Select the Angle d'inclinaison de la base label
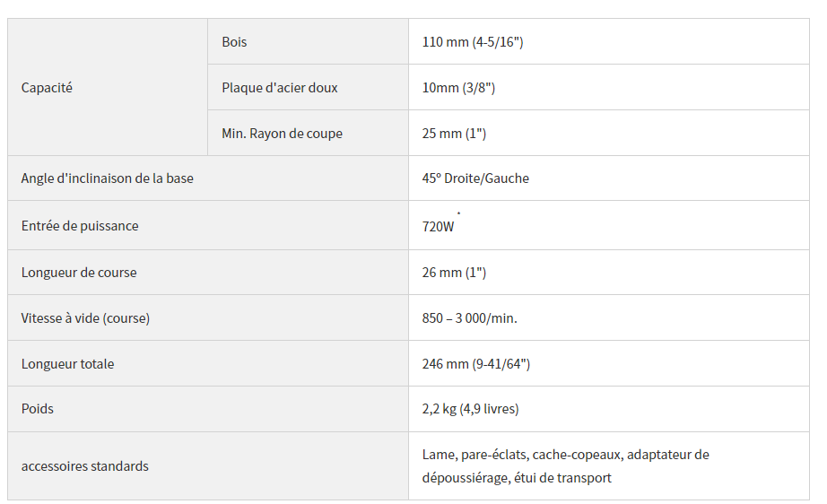Screen dimensions: 827x504 point(108,178)
